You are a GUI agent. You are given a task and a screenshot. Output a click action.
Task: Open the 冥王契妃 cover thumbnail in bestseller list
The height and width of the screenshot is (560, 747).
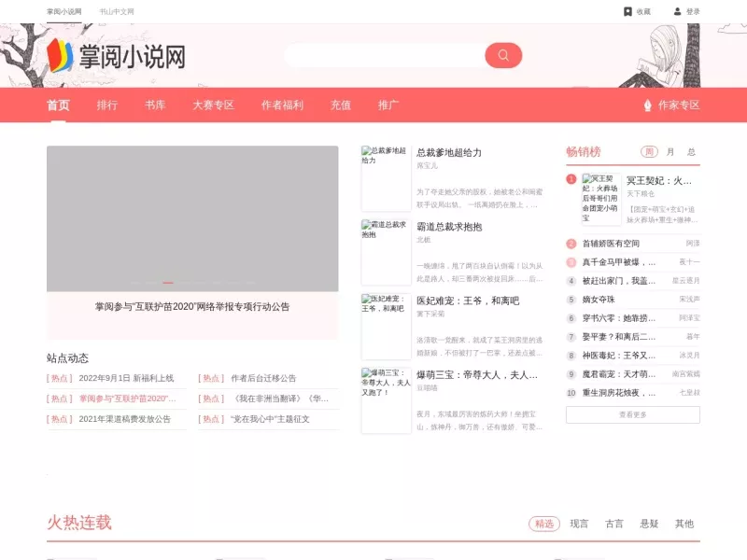pos(600,199)
